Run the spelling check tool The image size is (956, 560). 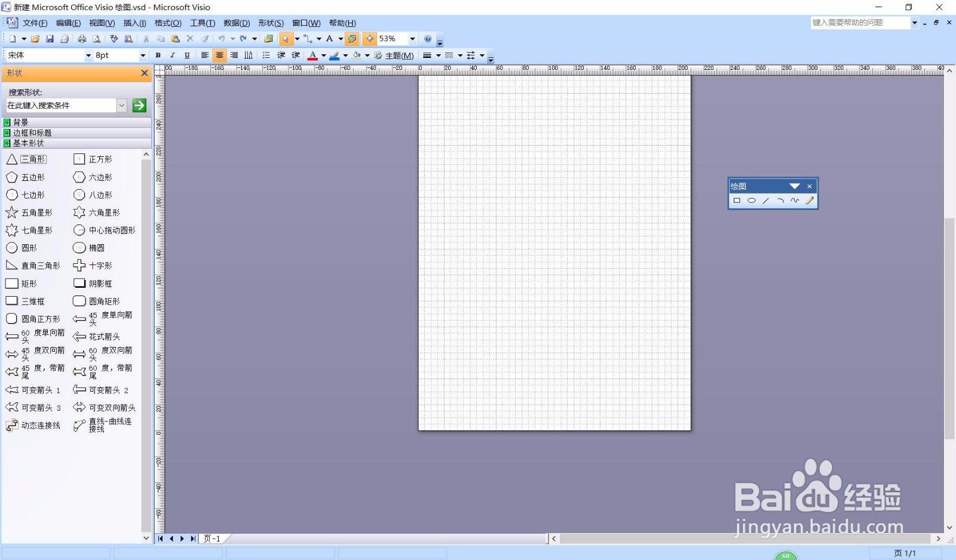point(114,39)
